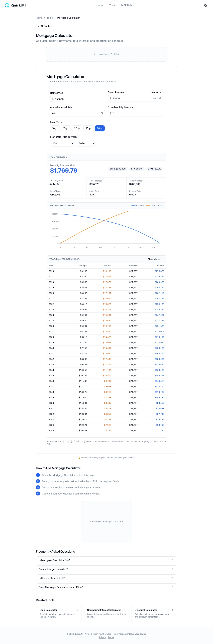Image resolution: width=213 pixels, height=644 pixels.
Task: Expand "Is Mortgage Calculator free?" question
Action: pyautogui.click(x=106, y=560)
